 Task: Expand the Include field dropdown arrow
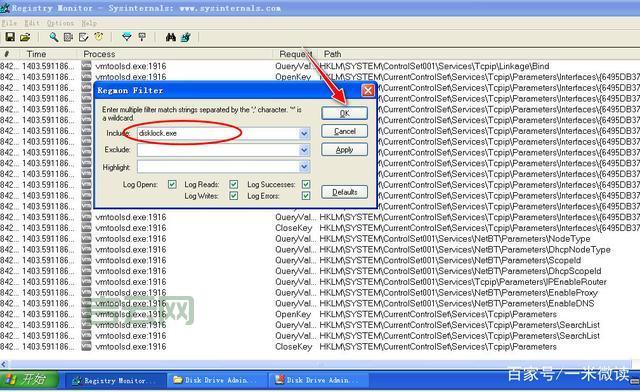pyautogui.click(x=304, y=134)
